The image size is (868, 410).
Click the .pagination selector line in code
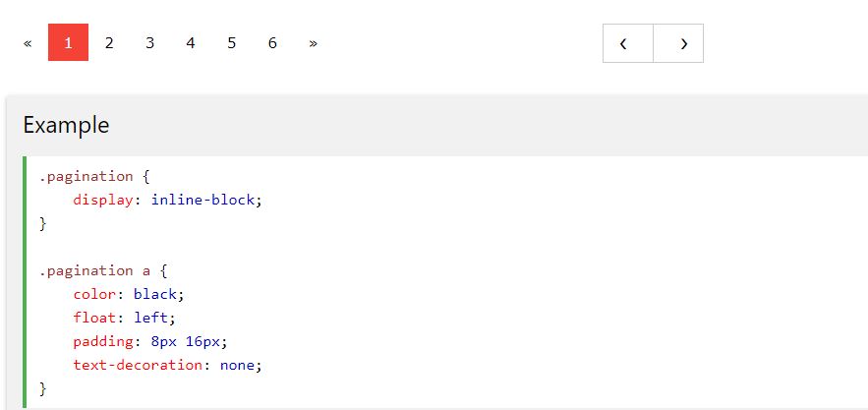tap(94, 177)
